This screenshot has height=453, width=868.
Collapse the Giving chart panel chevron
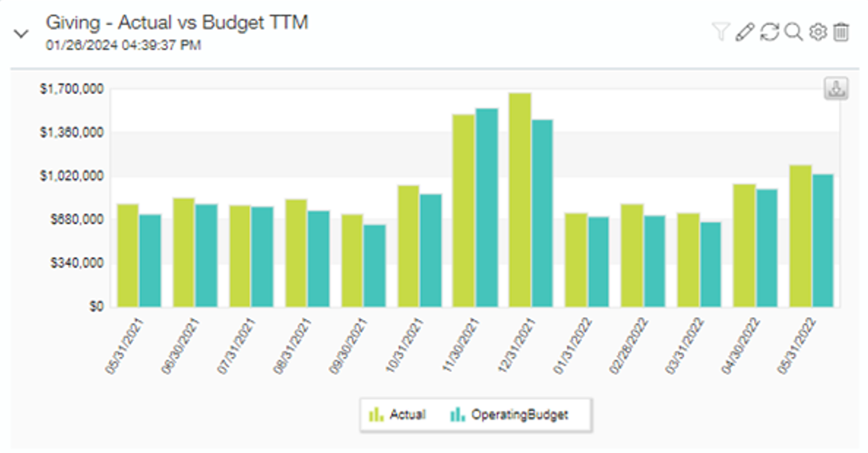tap(21, 34)
